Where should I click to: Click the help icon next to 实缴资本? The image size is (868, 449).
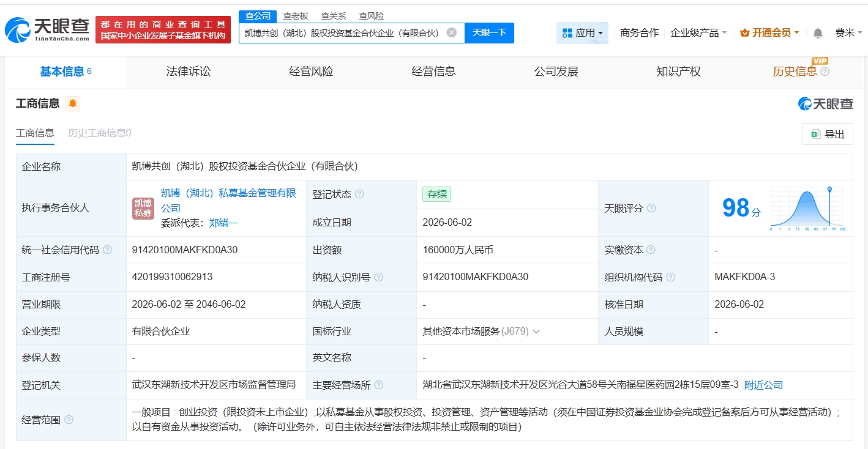651,250
